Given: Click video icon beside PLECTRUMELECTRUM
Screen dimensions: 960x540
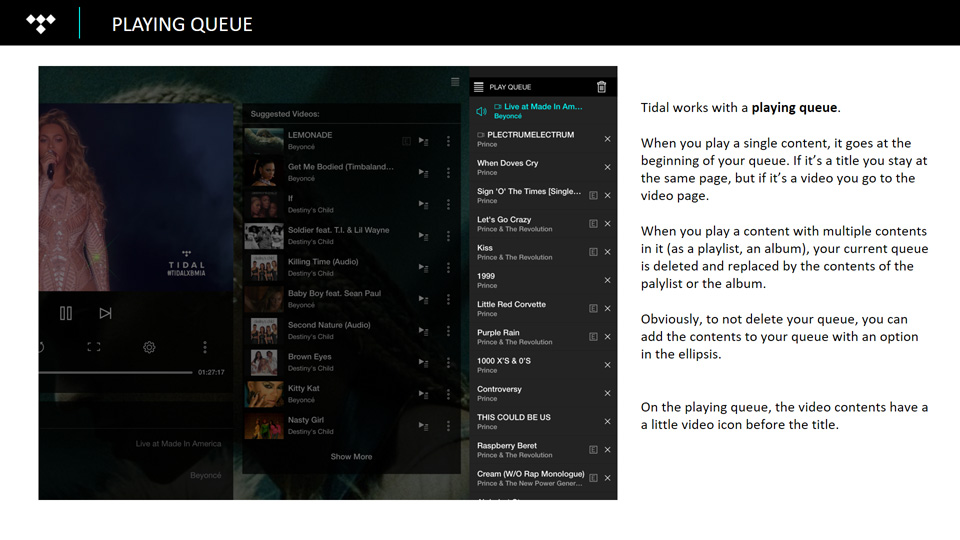Looking at the screenshot, I should click(481, 135).
